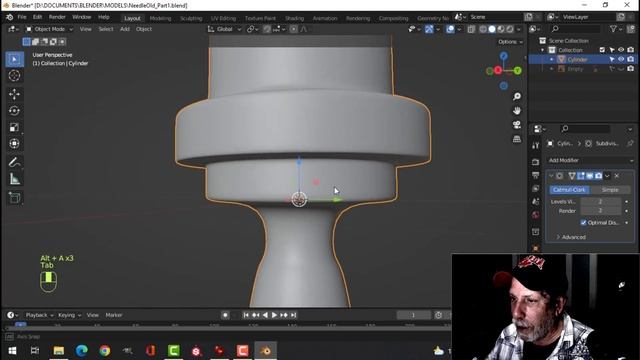The width and height of the screenshot is (640, 360).
Task: Choose the Rotate tool in toolbar
Action: [14, 111]
